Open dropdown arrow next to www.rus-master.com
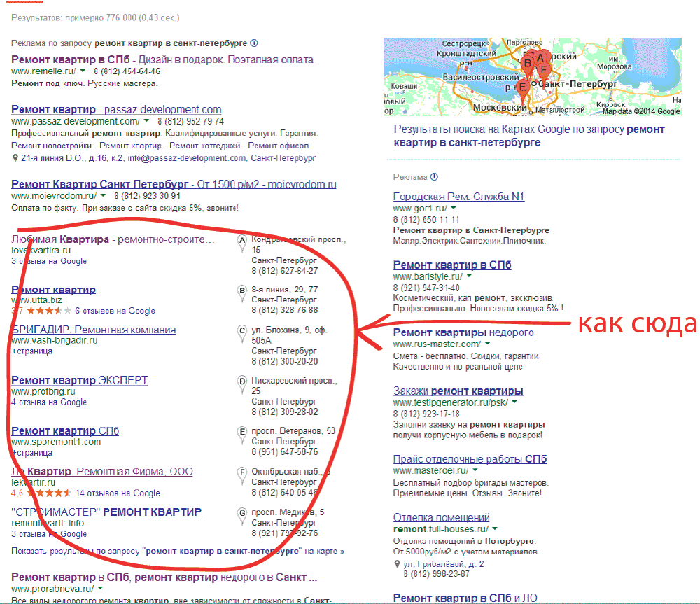The height and width of the screenshot is (604, 700). point(487,344)
